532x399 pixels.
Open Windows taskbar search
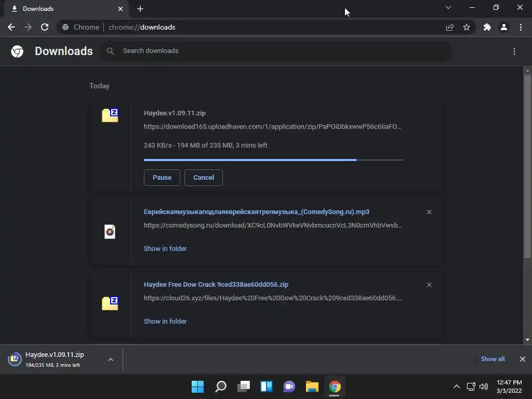[221, 387]
